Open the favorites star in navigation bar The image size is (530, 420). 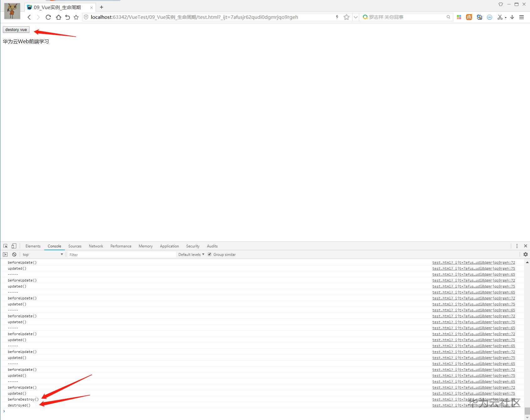pos(76,17)
